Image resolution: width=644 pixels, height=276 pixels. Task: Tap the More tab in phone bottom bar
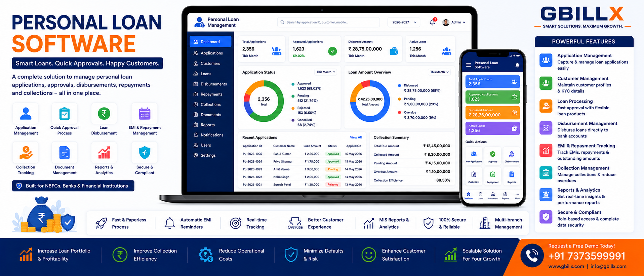[517, 196]
